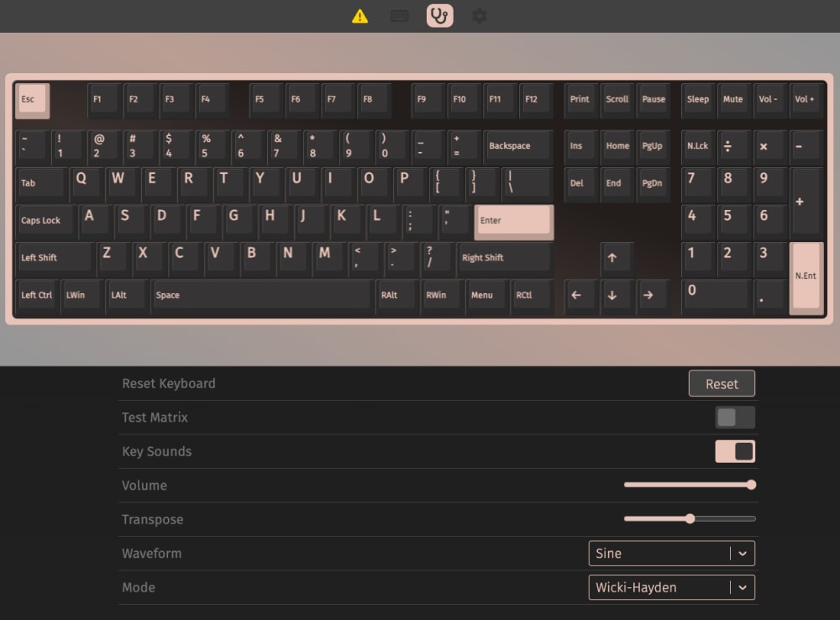Click the Print key
The width and height of the screenshot is (840, 620).
[x=580, y=101]
